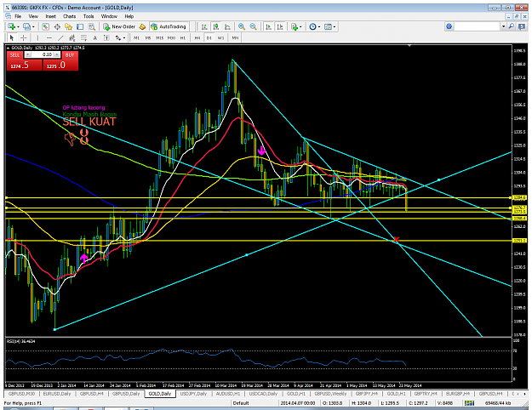This screenshot has height=410, width=532.
Task: Switch to W1 timeframe
Action: 220,37
